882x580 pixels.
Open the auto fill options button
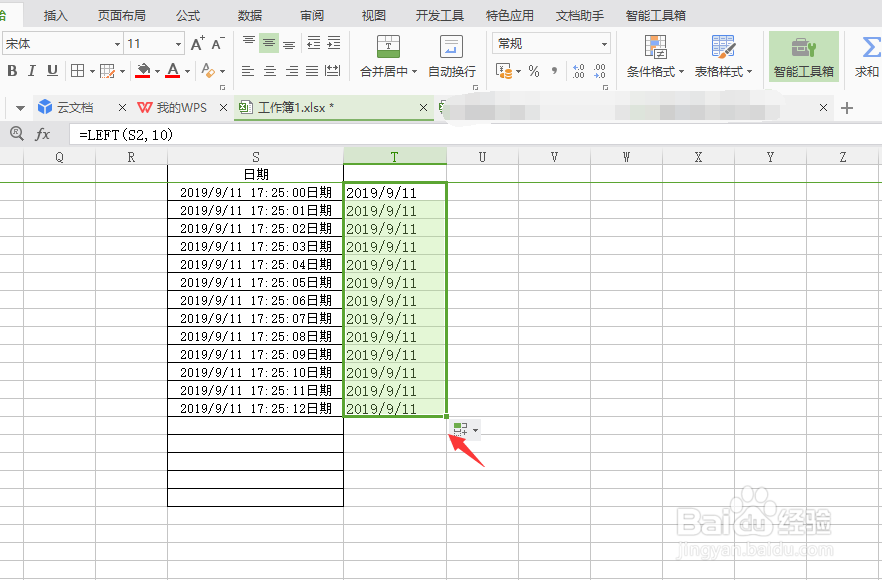pos(466,430)
